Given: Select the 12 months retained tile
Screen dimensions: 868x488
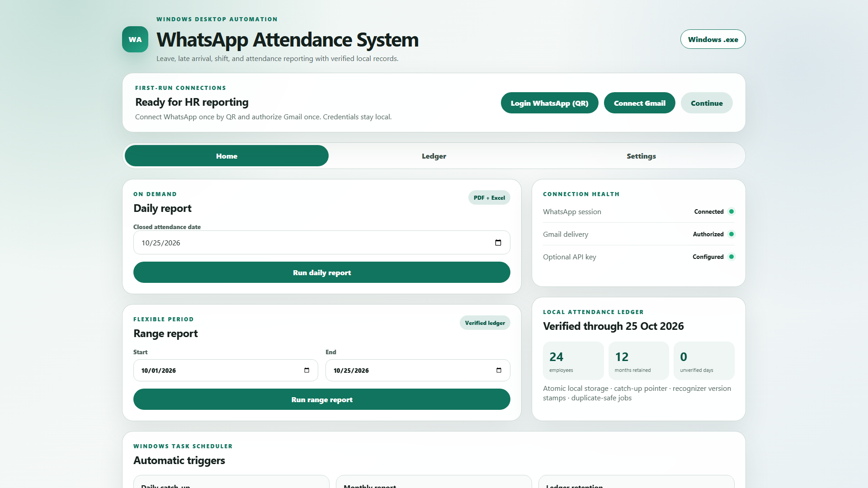Looking at the screenshot, I should [x=638, y=361].
